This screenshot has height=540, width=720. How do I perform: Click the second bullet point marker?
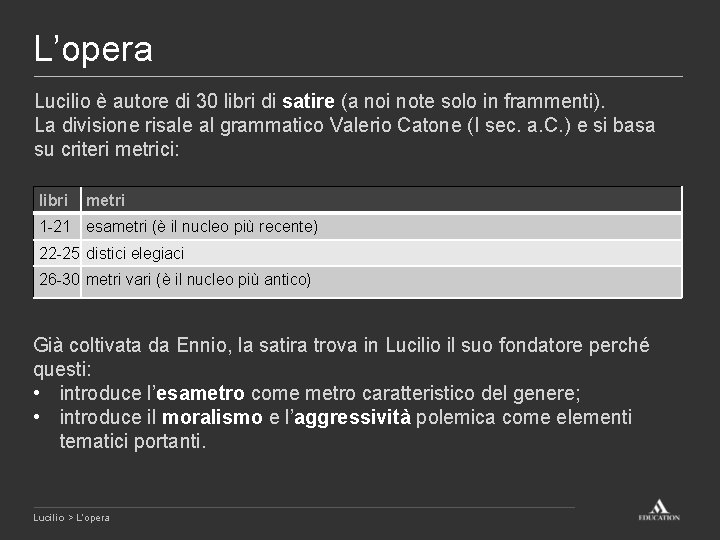pyautogui.click(x=37, y=417)
